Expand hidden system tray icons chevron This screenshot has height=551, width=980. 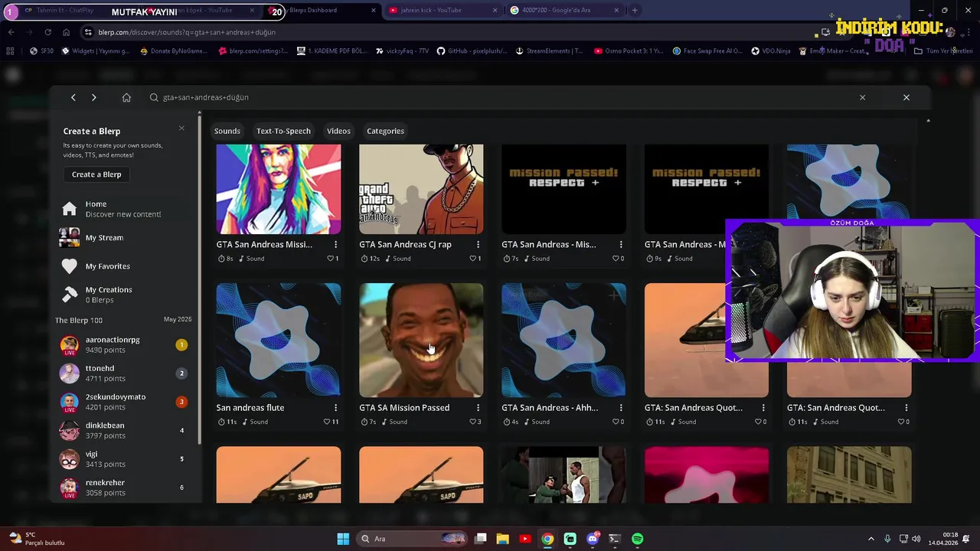(x=871, y=539)
